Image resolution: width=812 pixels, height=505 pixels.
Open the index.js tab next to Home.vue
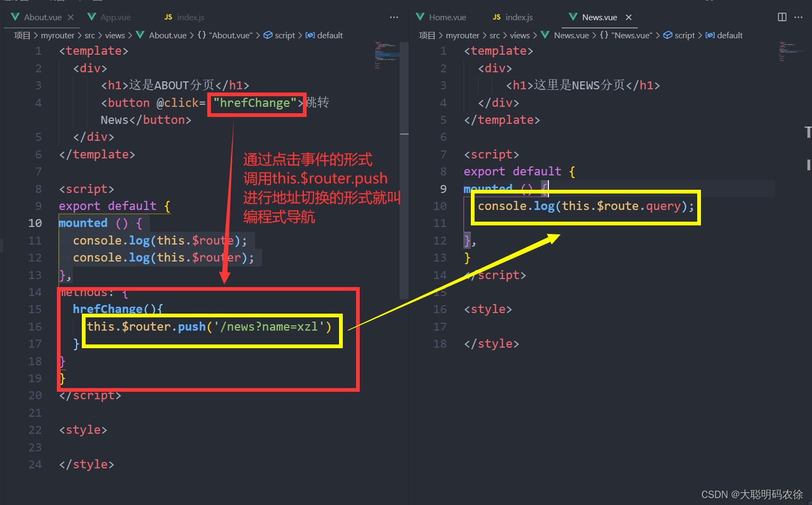[x=519, y=17]
